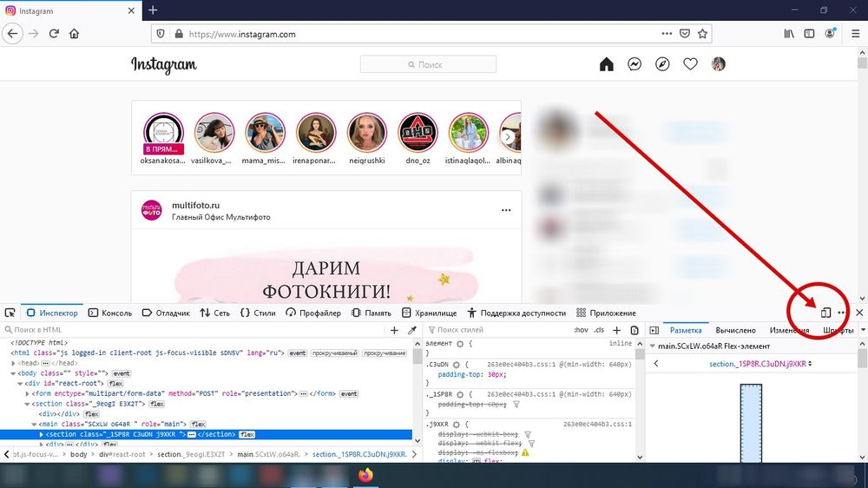Open the Library icon in Firefox toolbar
Image resolution: width=868 pixels, height=488 pixels.
pos(789,34)
